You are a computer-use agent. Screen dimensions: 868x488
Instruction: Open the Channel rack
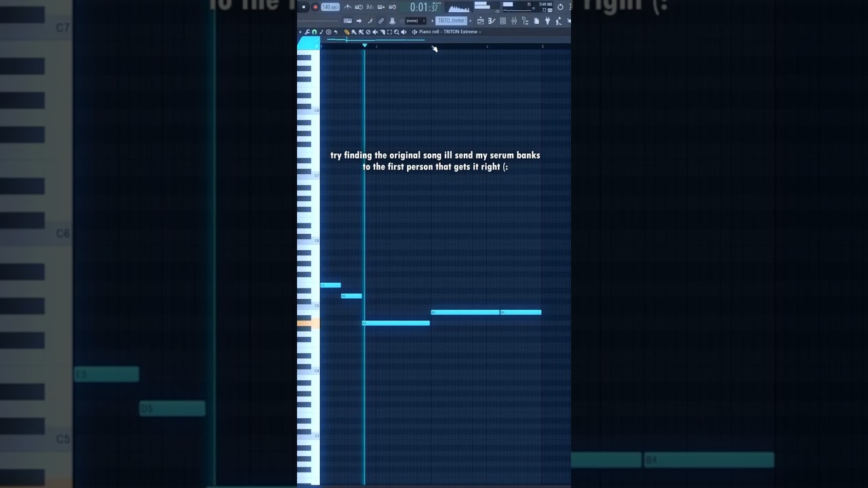[502, 21]
